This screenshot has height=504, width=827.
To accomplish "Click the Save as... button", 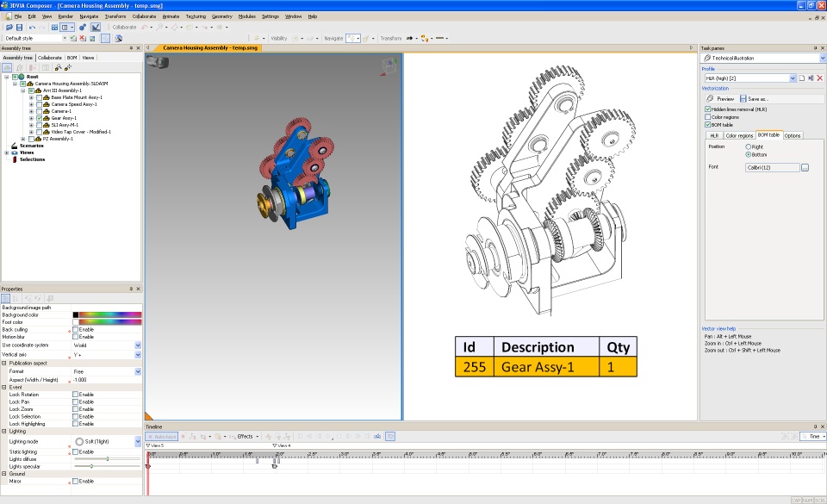I will point(754,98).
